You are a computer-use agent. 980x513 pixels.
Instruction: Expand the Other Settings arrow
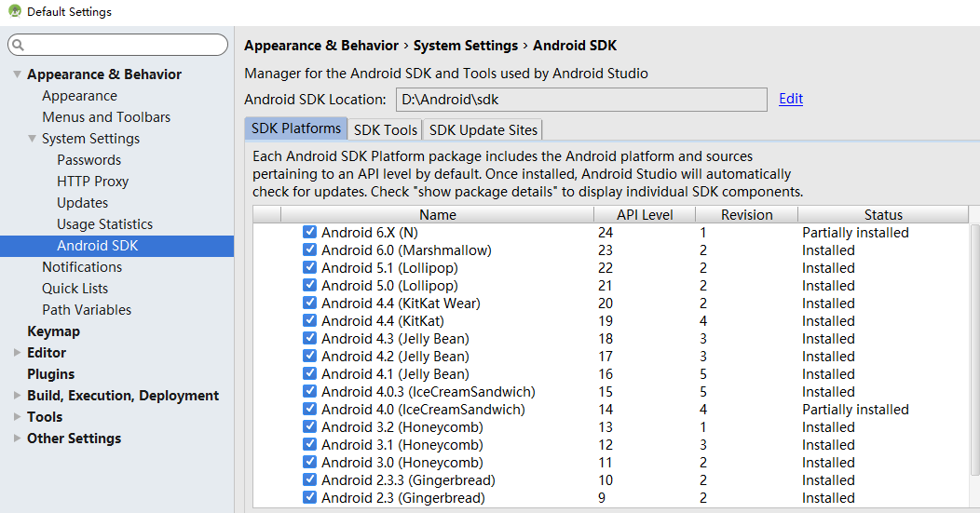[17, 438]
